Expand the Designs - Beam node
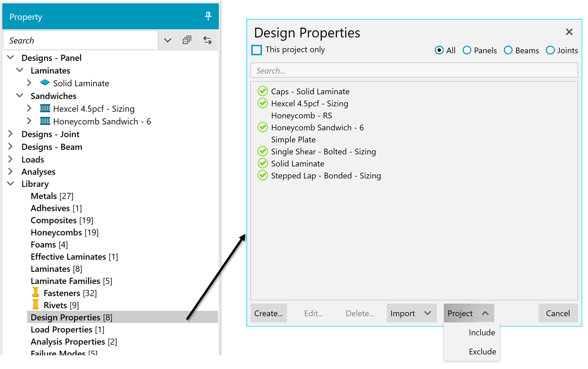This screenshot has height=369, width=588. (x=11, y=147)
